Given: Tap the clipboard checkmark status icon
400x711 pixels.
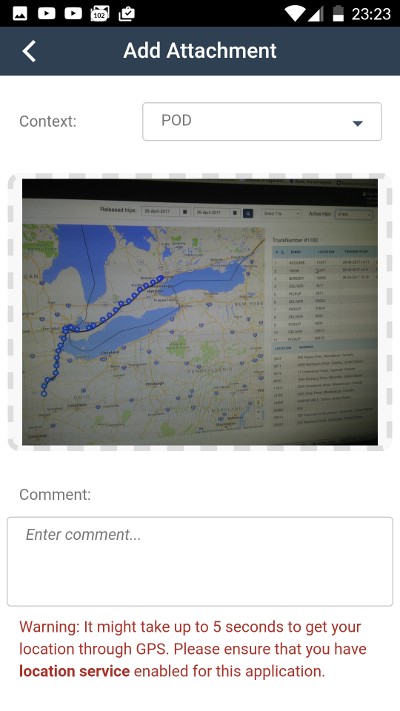Looking at the screenshot, I should click(x=127, y=14).
